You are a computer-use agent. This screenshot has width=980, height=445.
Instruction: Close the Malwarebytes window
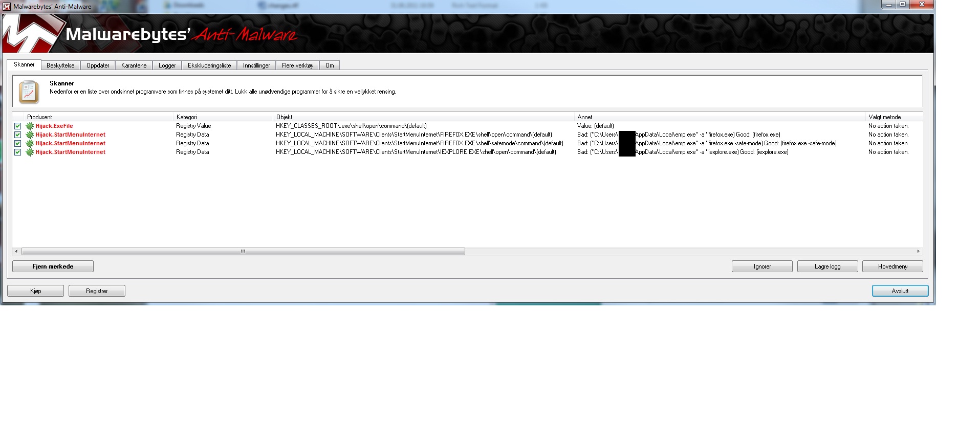click(x=922, y=5)
